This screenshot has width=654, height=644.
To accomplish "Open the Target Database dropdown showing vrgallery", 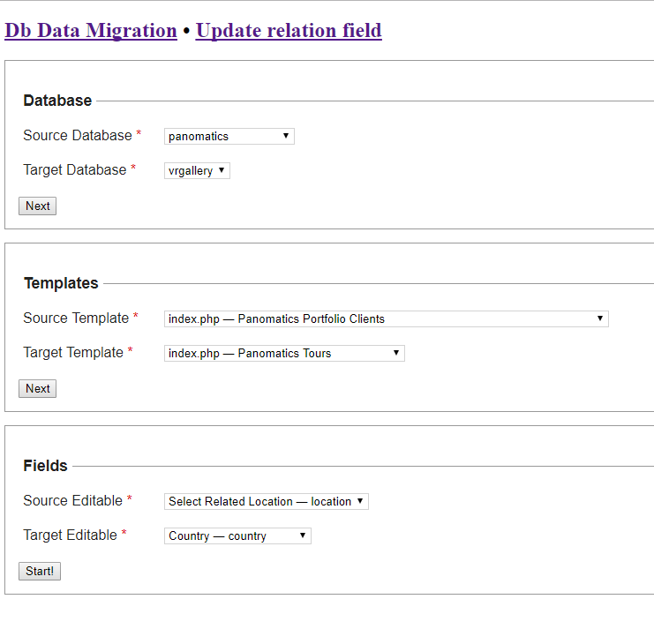I will pyautogui.click(x=197, y=170).
